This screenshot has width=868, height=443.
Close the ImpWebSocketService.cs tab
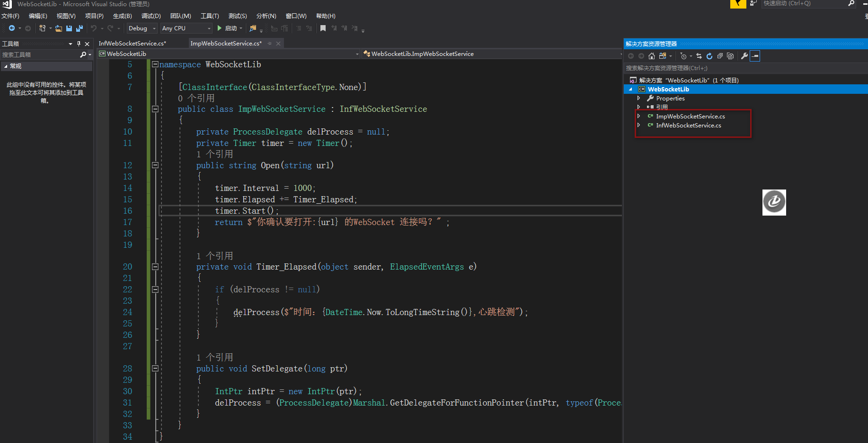click(278, 44)
